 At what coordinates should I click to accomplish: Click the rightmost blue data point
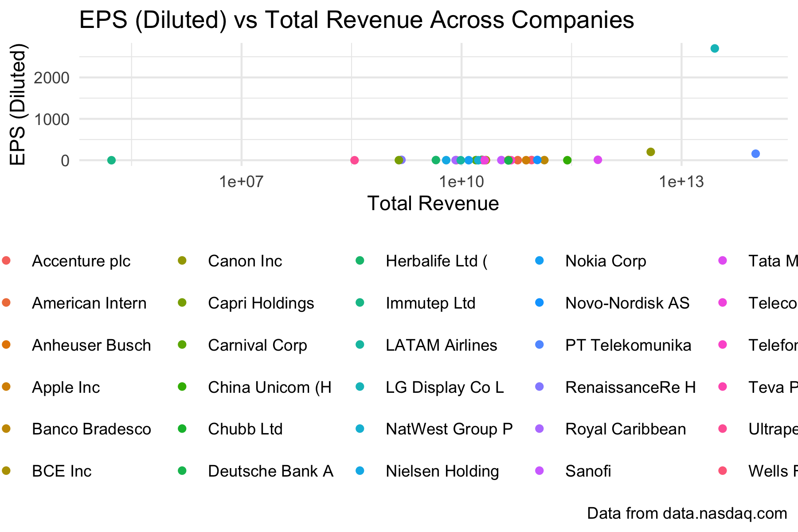(756, 154)
